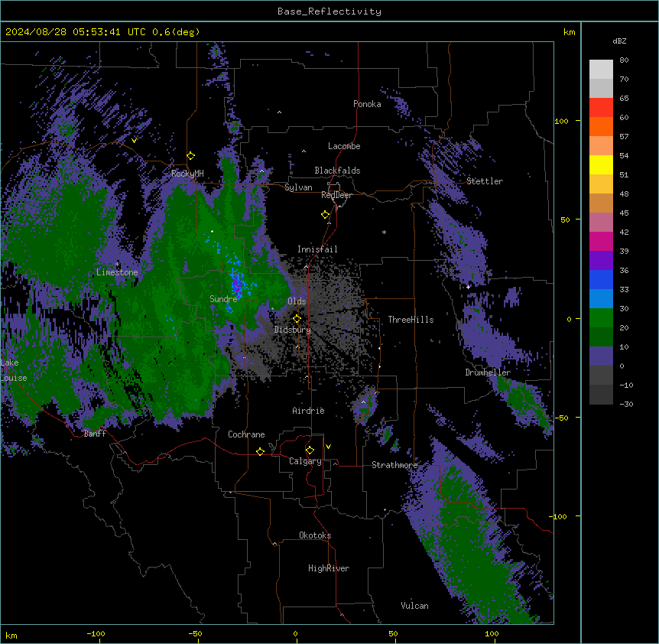Click the Base_Reflectivity title text
Screen dimensions: 659x644
[329, 11]
